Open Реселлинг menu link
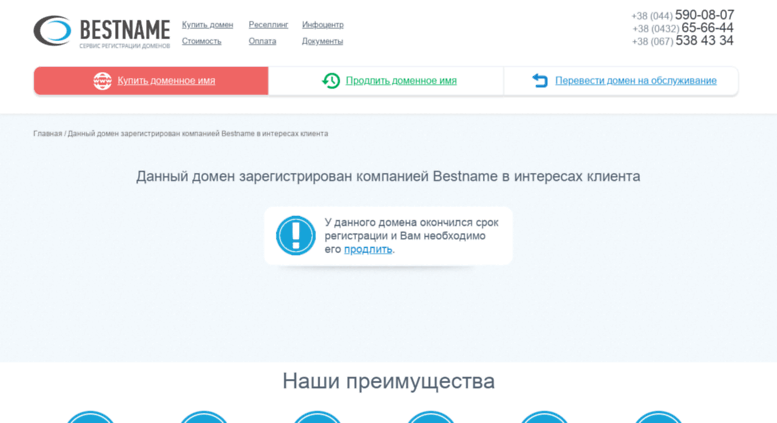 [x=268, y=25]
